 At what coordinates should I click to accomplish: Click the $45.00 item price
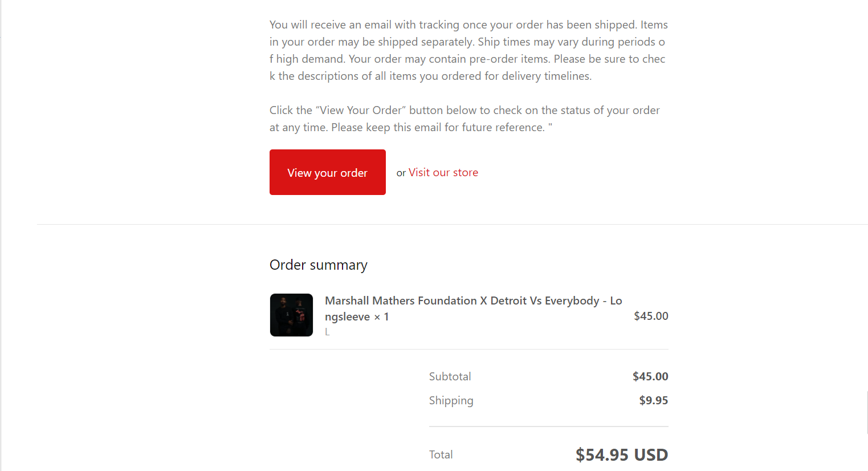[x=651, y=316]
